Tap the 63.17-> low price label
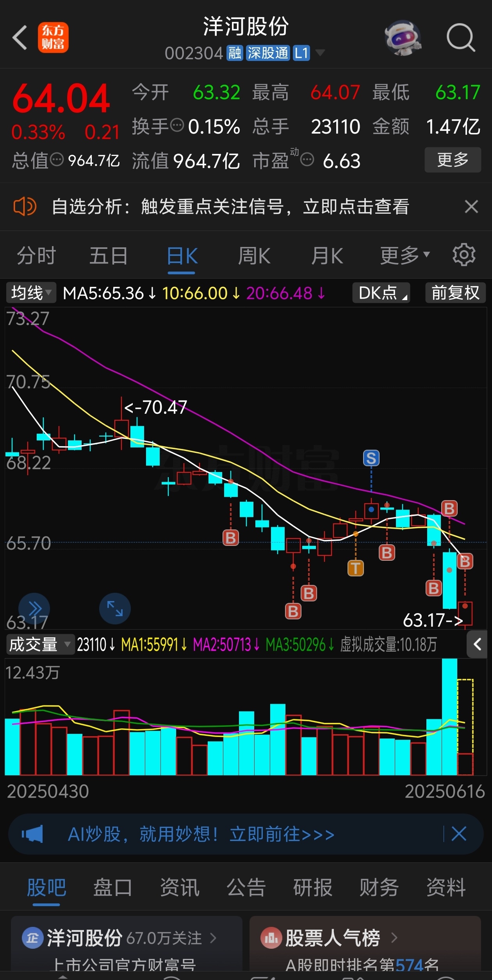 click(x=433, y=620)
